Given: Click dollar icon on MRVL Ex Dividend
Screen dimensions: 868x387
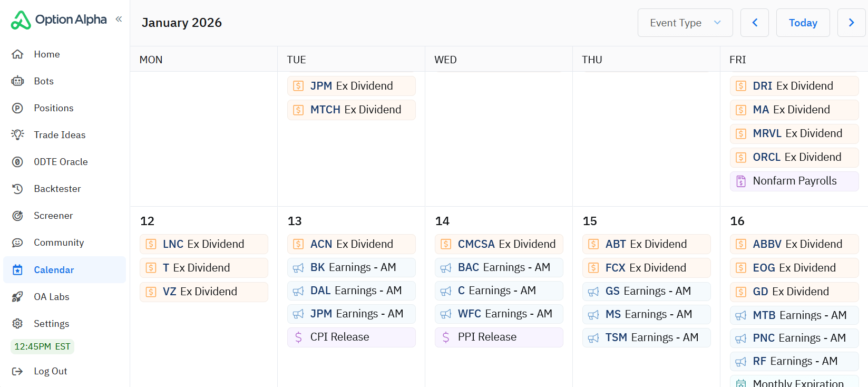Looking at the screenshot, I should coord(741,133).
